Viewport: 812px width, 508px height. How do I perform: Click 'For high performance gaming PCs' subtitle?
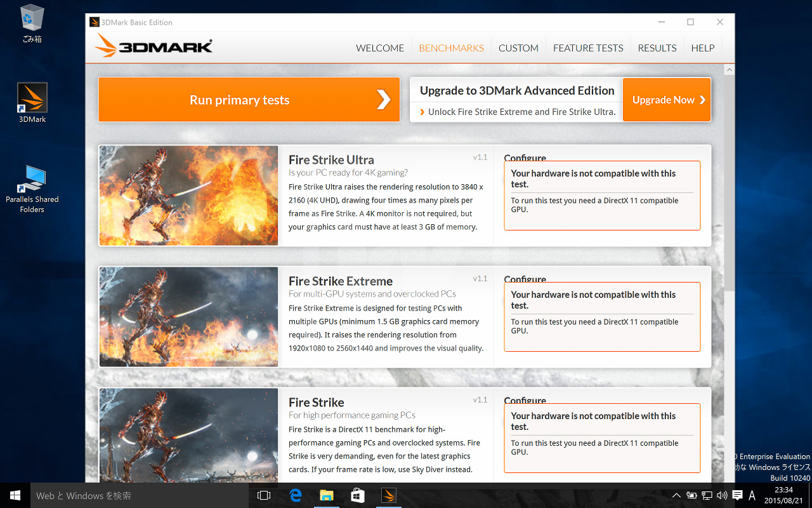coord(352,415)
